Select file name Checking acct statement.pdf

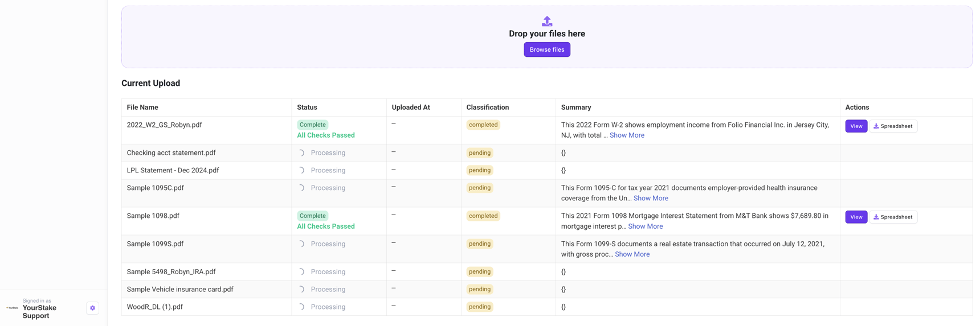171,153
